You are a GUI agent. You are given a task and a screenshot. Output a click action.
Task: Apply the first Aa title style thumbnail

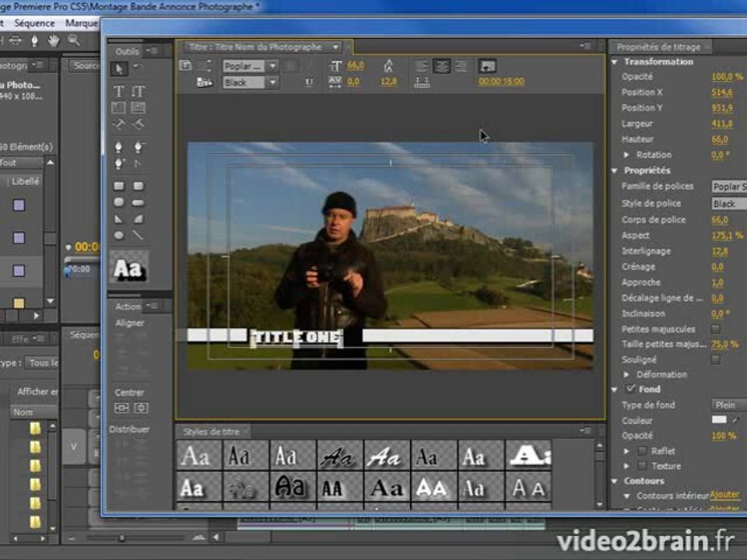point(198,455)
